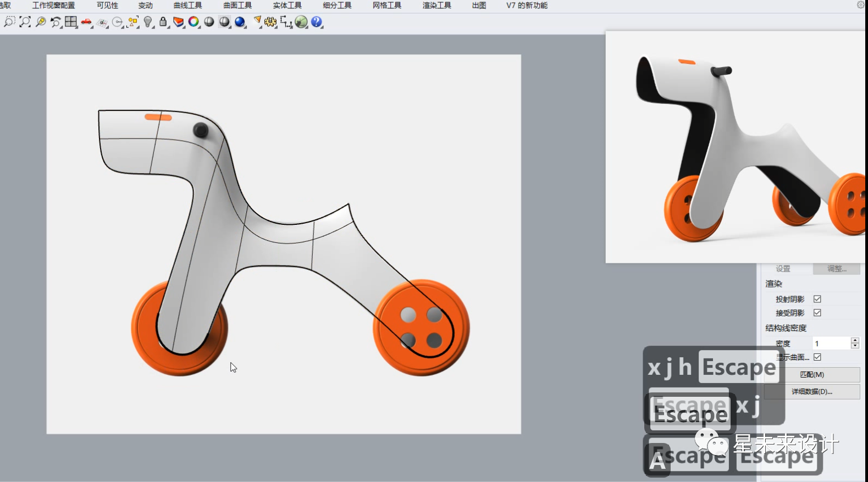The width and height of the screenshot is (868, 482).
Task: Click the gray shaded sphere icon
Action: [x=209, y=22]
